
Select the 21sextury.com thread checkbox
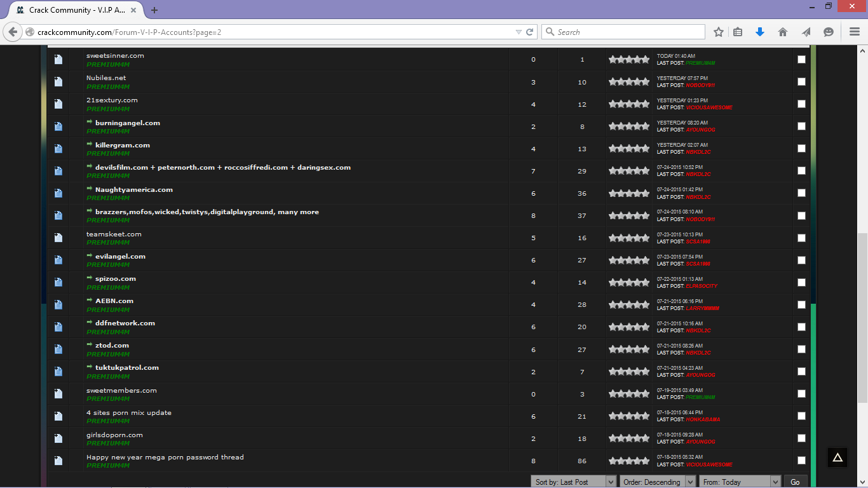[801, 104]
